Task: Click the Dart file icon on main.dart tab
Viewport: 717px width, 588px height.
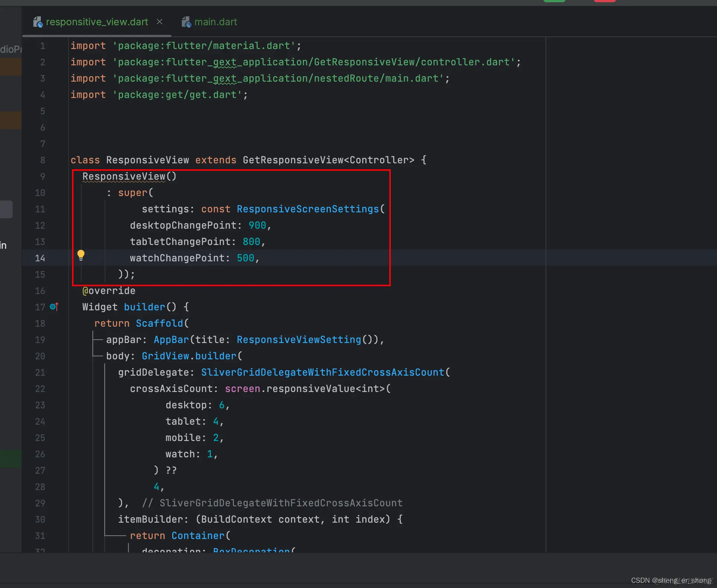Action: pos(186,22)
